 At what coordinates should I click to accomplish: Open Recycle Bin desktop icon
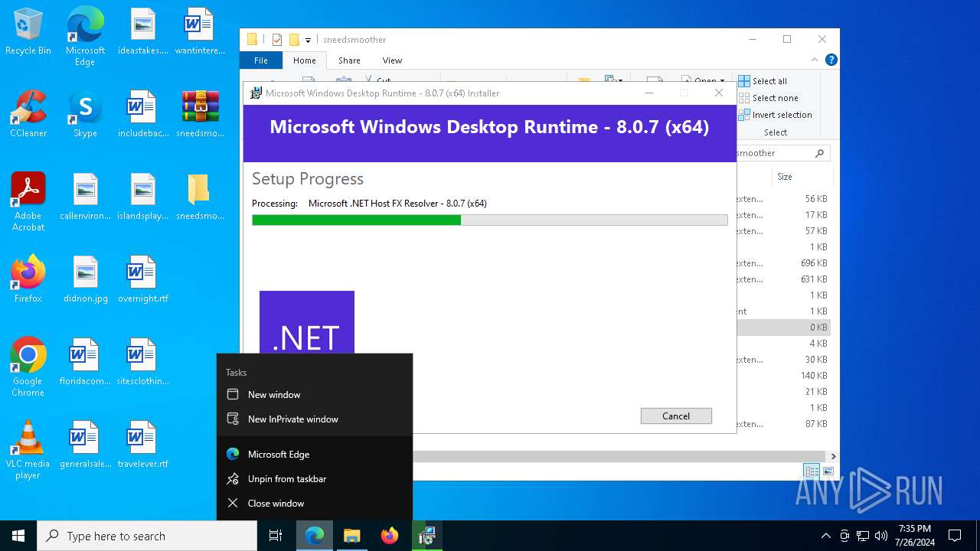click(28, 31)
